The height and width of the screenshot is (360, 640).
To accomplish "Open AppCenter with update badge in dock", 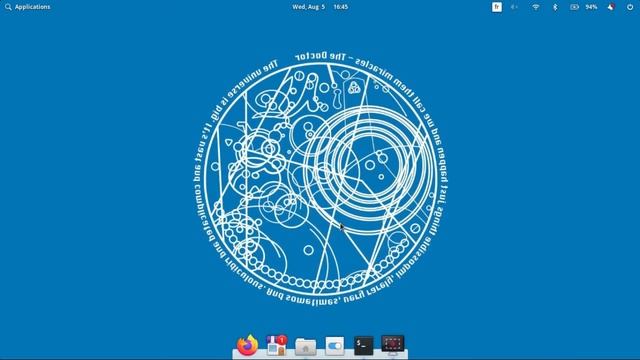I will coord(277,345).
